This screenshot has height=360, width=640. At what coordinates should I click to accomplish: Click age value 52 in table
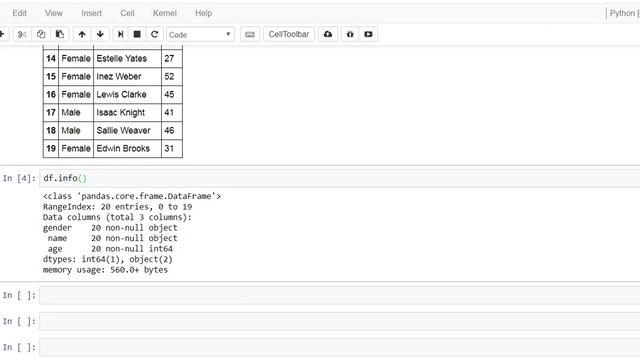[x=172, y=76]
